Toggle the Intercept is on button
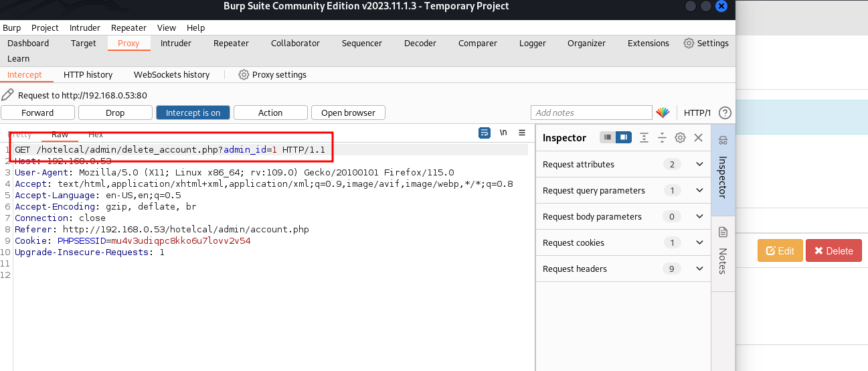This screenshot has height=371, width=868. pos(193,113)
